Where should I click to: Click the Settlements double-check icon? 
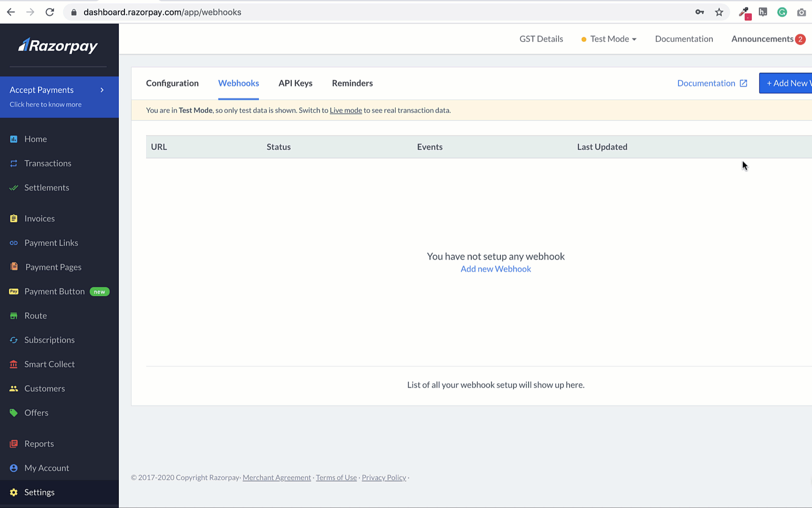14,188
